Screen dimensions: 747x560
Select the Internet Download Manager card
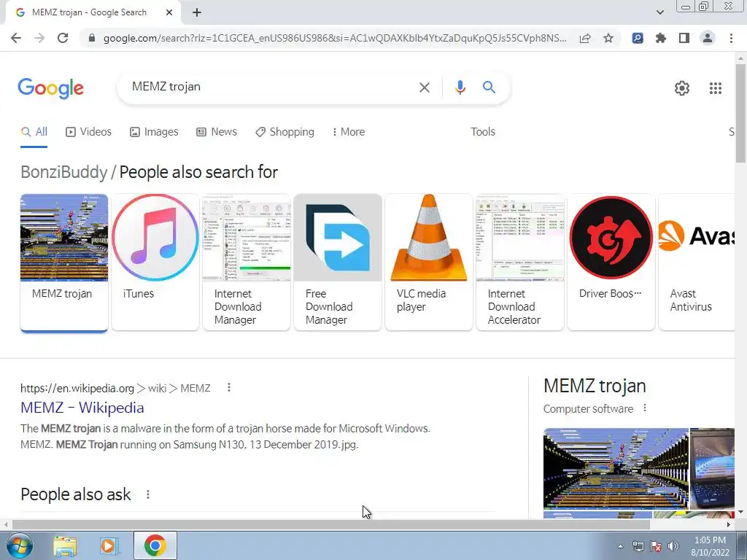[x=247, y=262]
